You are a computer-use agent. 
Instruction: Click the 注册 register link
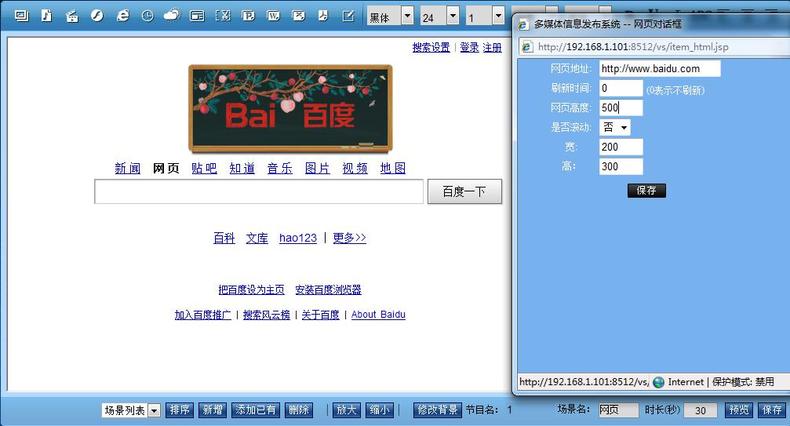[492, 47]
